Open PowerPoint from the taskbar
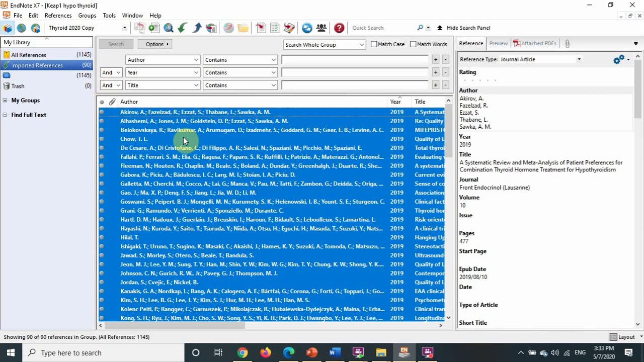The height and width of the screenshot is (362, 644). [311, 352]
